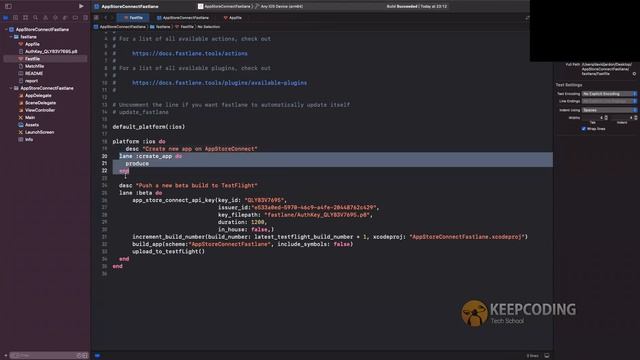This screenshot has width=640, height=360.
Task: Click the 'produce' line in create_app lane
Action: pyautogui.click(x=137, y=164)
